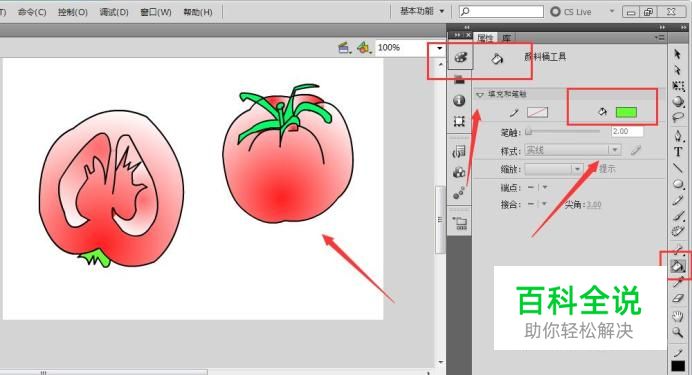Viewport: 692px width, 375px height.
Task: Open the 调试(D) menu
Action: click(114, 12)
